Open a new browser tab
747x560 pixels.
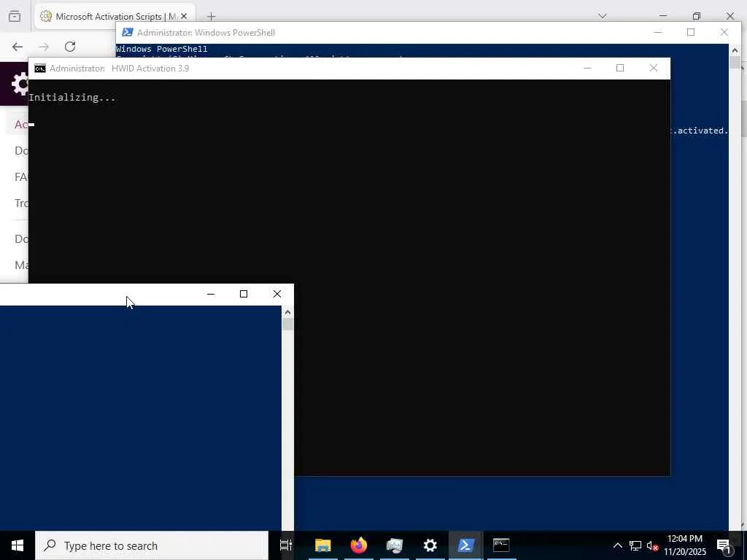coord(212,17)
